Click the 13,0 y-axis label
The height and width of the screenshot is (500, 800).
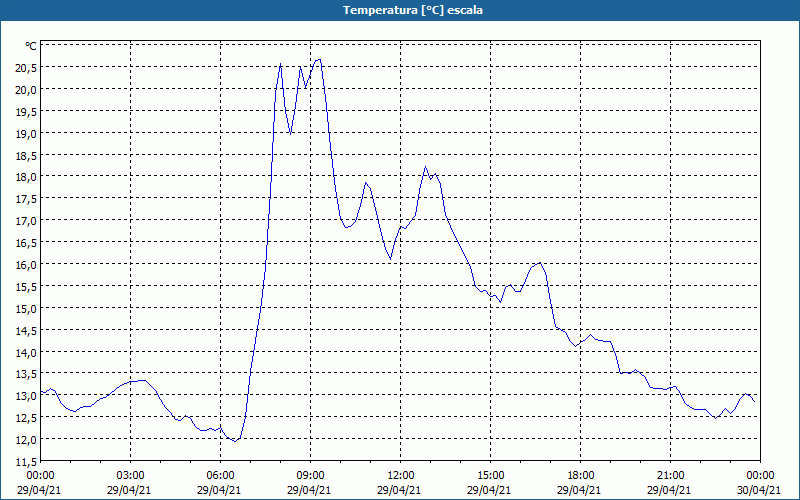tap(26, 396)
